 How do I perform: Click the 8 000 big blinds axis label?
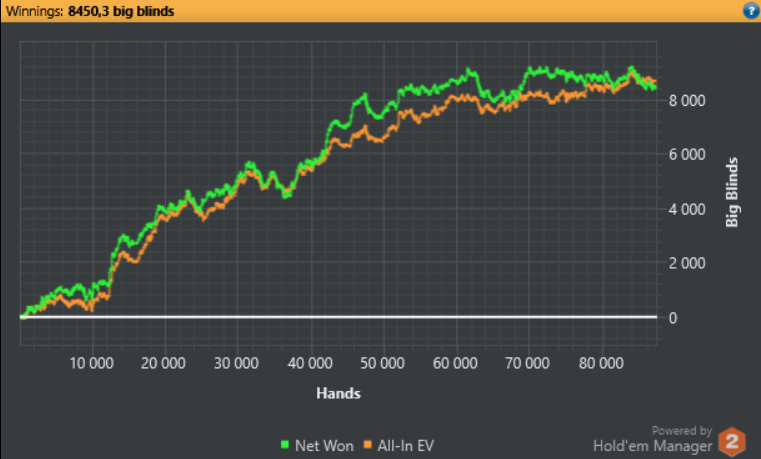(x=687, y=101)
